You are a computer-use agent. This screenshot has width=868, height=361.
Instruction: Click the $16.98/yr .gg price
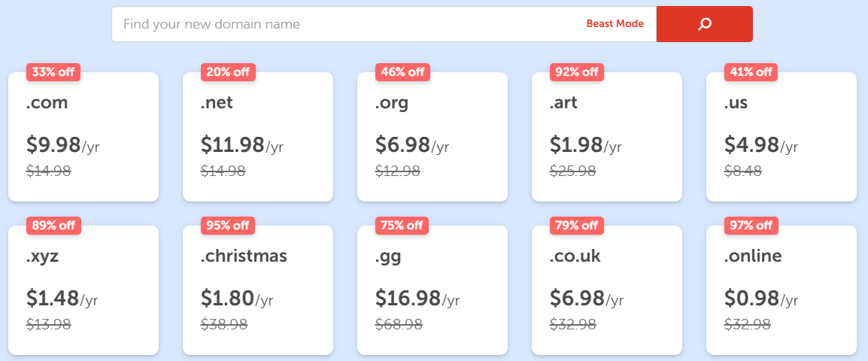417,298
